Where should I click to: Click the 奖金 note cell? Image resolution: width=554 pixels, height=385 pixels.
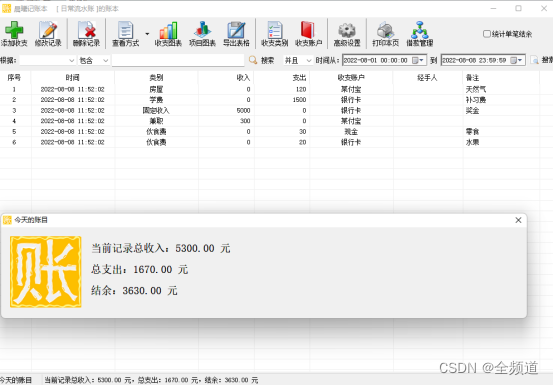coord(472,111)
